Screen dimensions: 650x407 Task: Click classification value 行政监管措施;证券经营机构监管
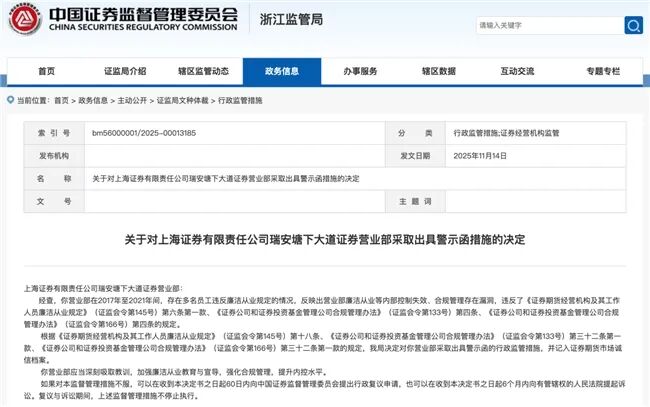coord(506,133)
